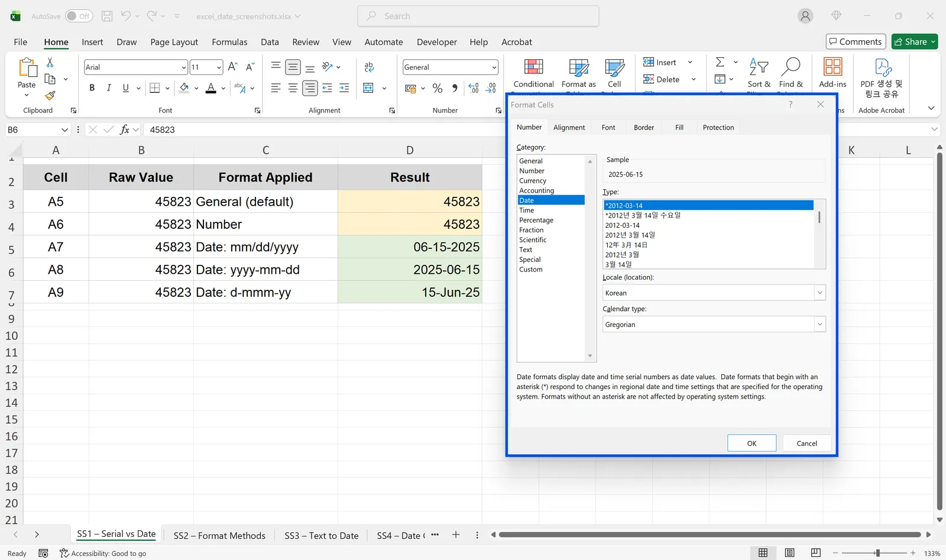946x560 pixels.
Task: Click the Search box
Action: 478,16
